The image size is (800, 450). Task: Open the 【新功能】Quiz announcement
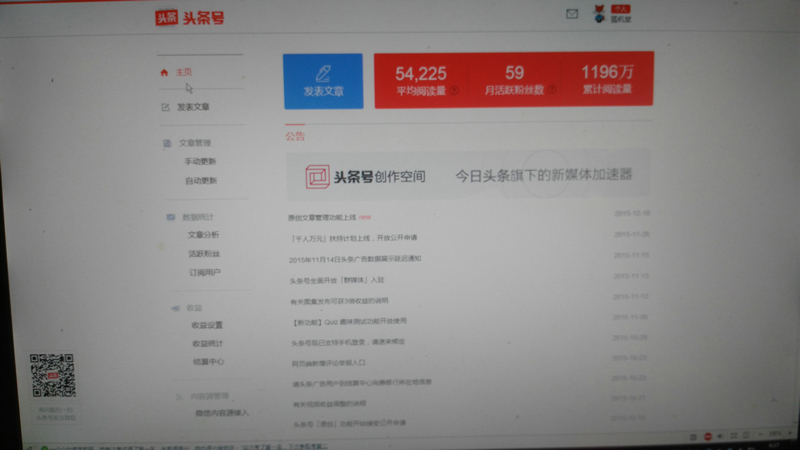point(349,321)
